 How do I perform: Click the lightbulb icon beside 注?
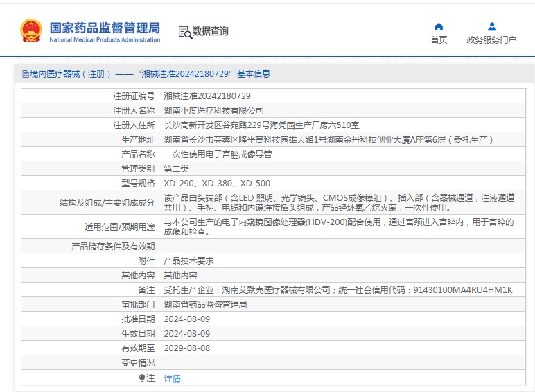pos(142,378)
